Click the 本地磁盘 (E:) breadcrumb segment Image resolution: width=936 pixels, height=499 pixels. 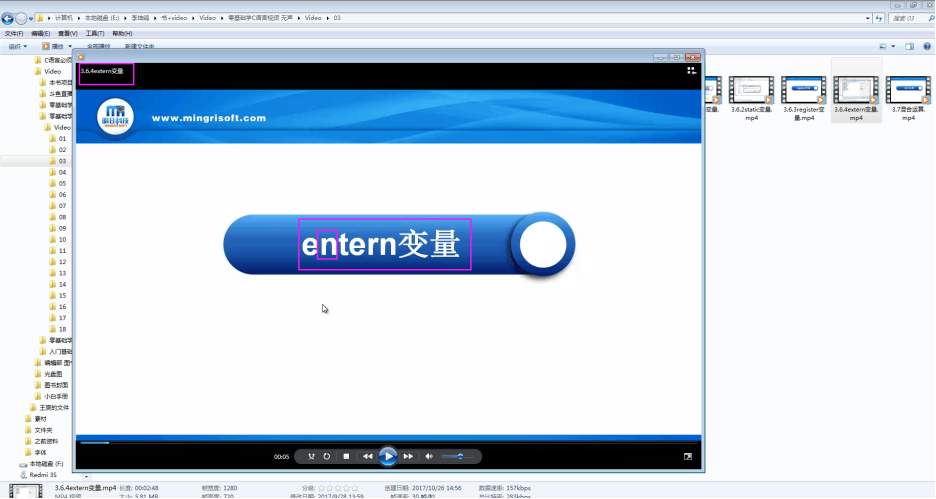pos(101,19)
